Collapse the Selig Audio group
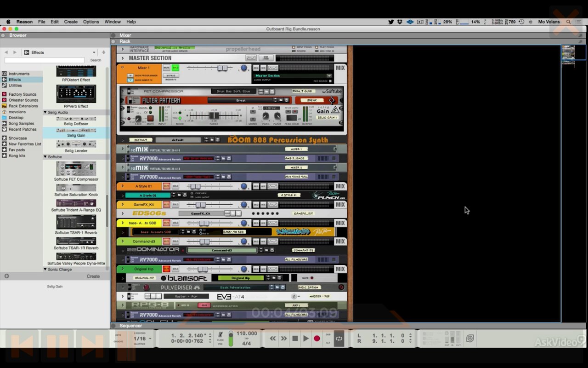 (45, 112)
